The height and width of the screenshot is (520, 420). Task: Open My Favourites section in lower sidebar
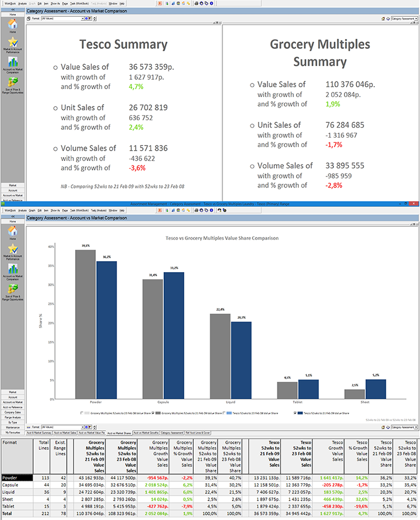[x=13, y=432]
